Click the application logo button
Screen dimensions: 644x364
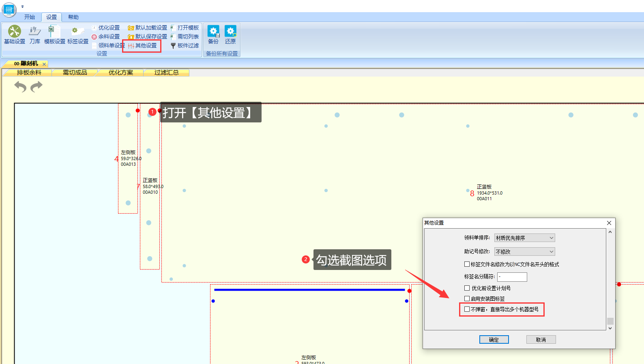tap(9, 9)
